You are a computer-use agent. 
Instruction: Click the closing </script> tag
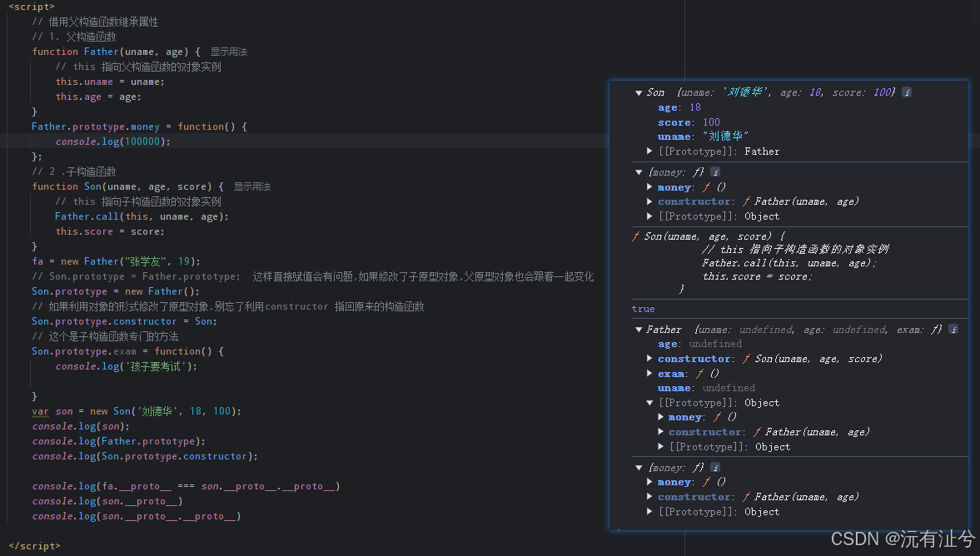click(34, 546)
